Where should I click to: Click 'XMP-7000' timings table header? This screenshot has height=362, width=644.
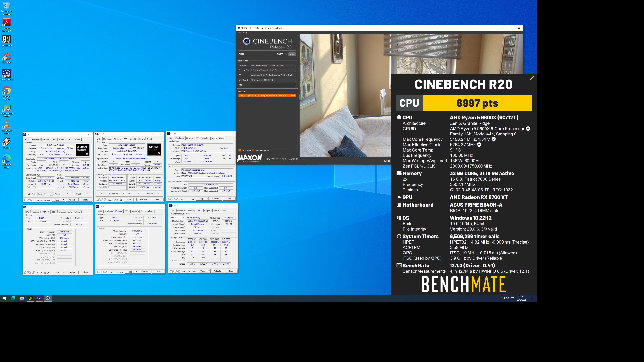[203, 239]
